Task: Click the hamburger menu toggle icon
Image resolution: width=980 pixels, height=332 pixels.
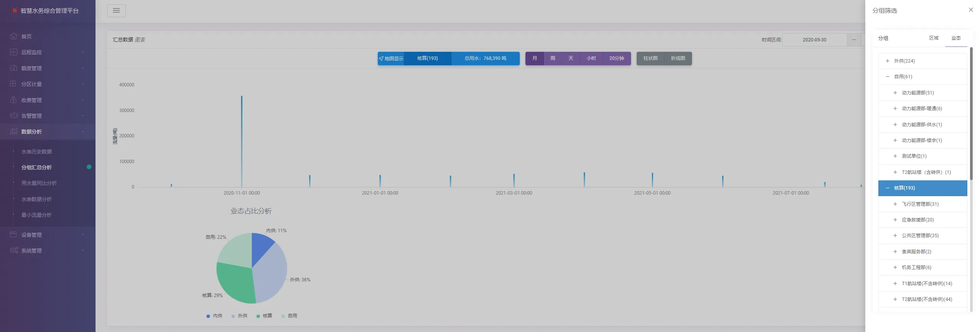Action: [x=116, y=11]
